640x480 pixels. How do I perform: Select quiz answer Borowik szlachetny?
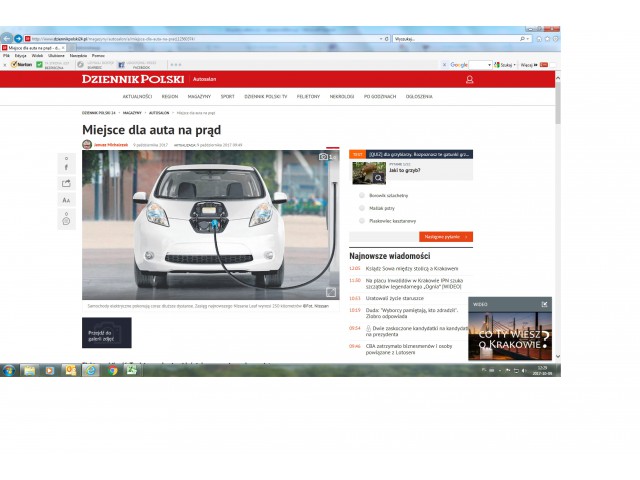click(x=361, y=195)
